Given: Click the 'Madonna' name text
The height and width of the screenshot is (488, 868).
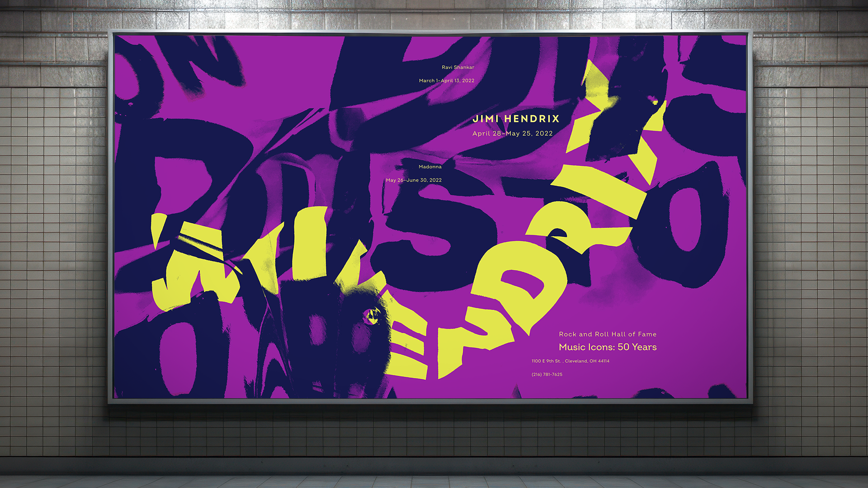Looking at the screenshot, I should (430, 167).
